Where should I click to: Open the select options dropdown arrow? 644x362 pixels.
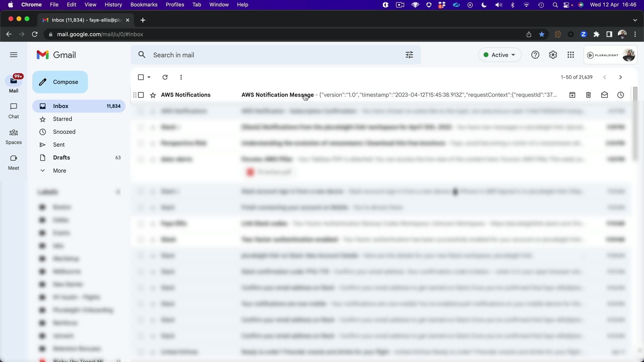pos(149,77)
